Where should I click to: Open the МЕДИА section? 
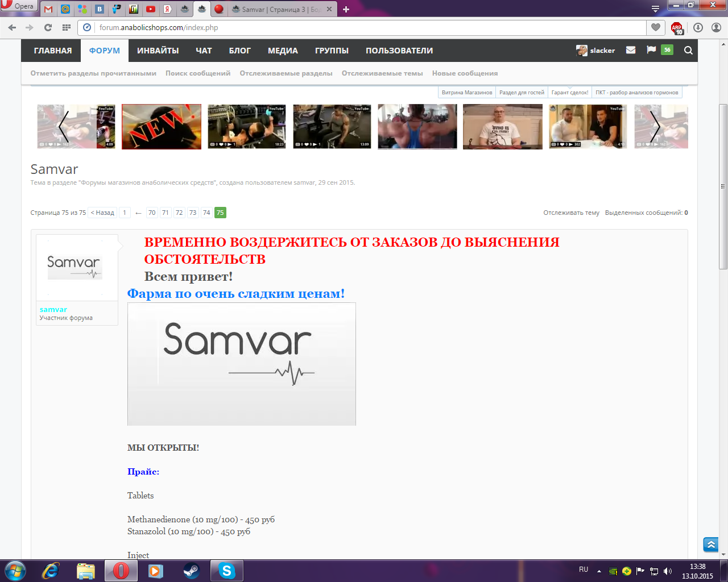point(283,51)
